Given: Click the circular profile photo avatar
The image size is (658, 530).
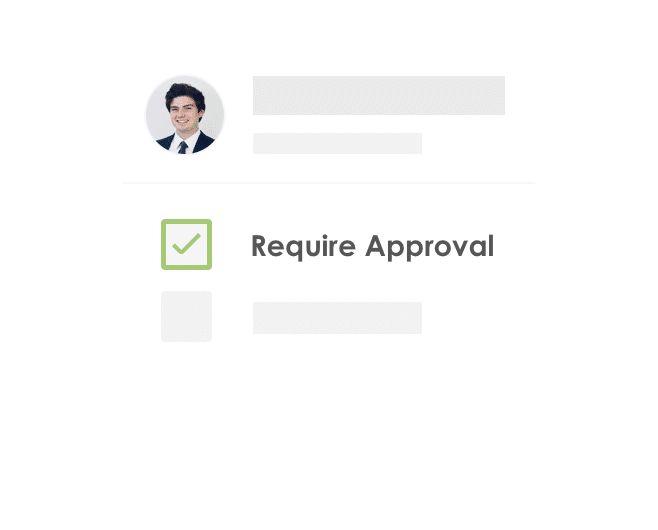Looking at the screenshot, I should click(x=185, y=115).
